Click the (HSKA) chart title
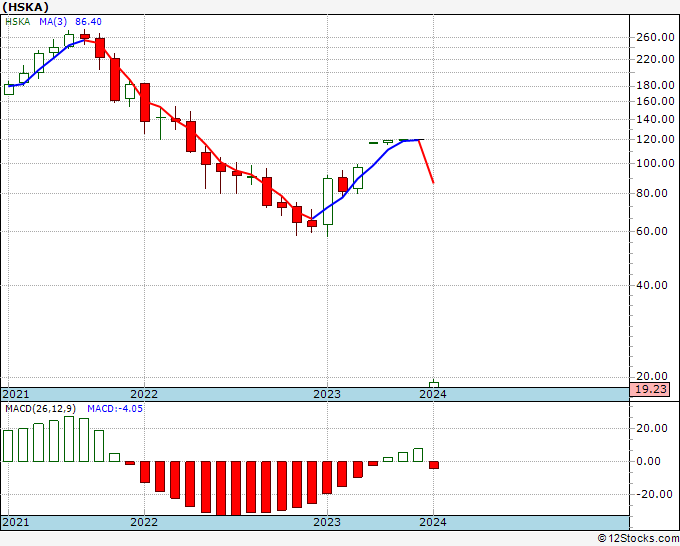This screenshot has width=680, height=546. click(x=26, y=7)
